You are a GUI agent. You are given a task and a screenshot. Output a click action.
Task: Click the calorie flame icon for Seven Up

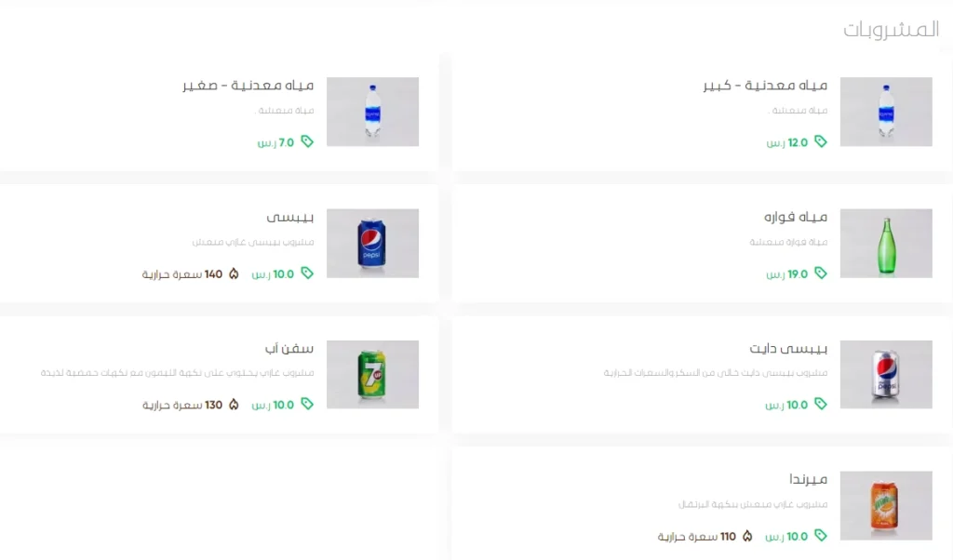[x=234, y=405]
